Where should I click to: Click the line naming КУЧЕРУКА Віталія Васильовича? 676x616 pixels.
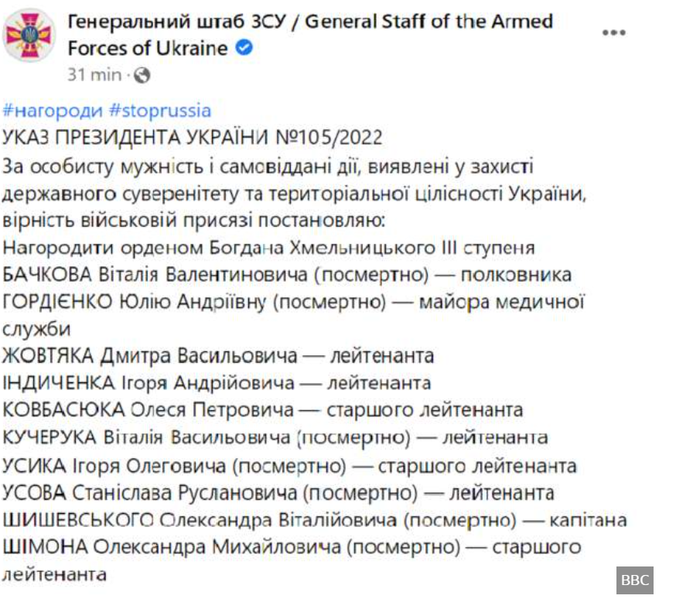pyautogui.click(x=275, y=437)
